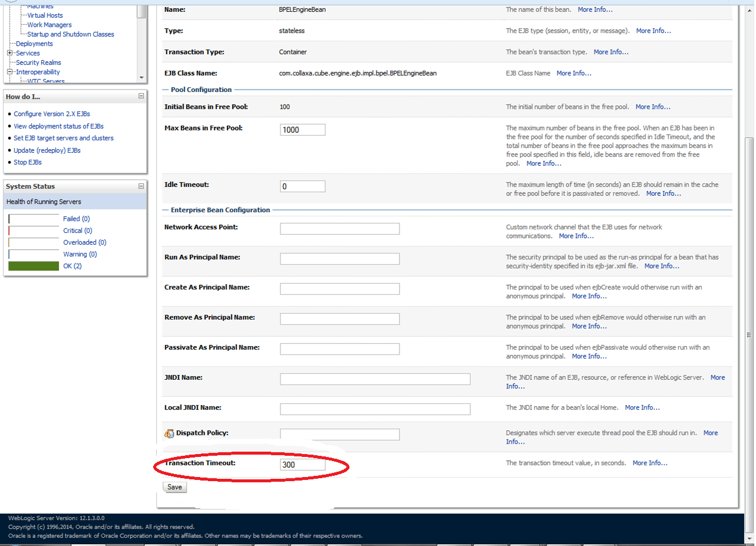The width and height of the screenshot is (756, 546).
Task: Click the navigation tree scroll-down arrow
Action: 141,77
